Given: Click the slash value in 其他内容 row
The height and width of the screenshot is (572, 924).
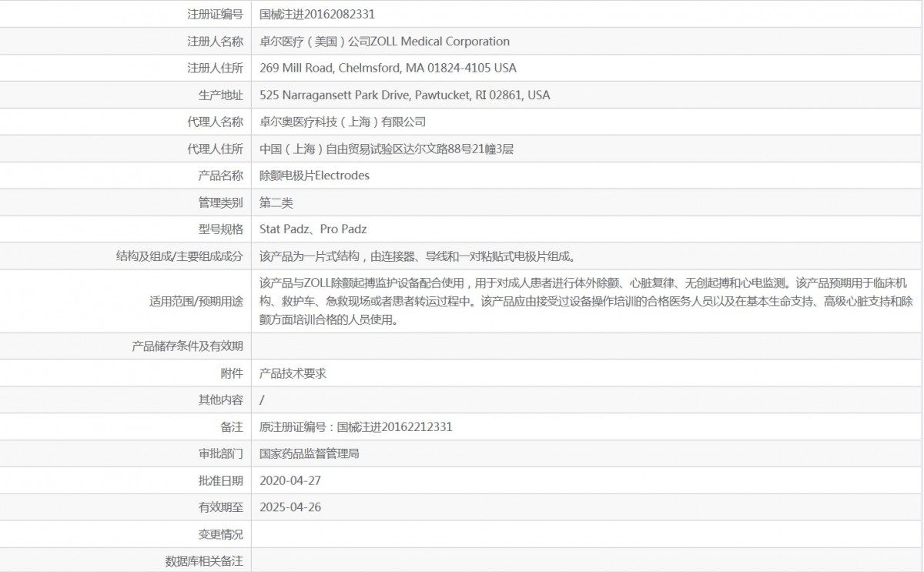Looking at the screenshot, I should coord(263,400).
